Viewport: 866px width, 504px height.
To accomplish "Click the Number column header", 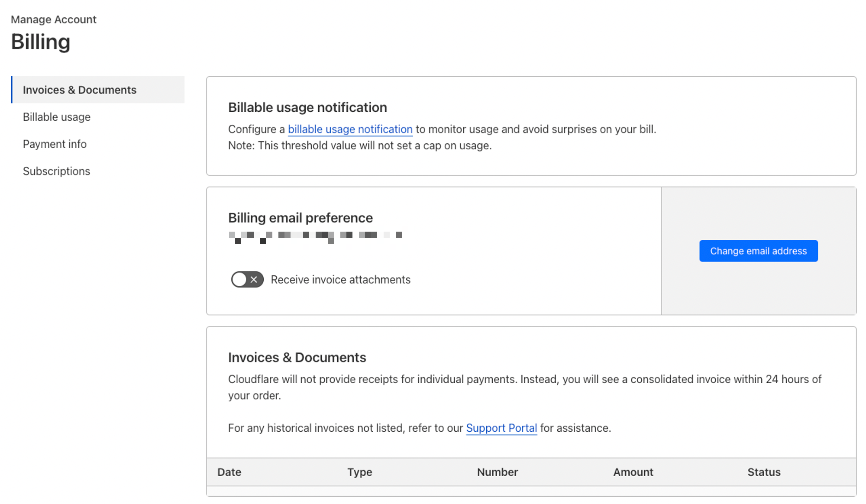I will tap(497, 472).
